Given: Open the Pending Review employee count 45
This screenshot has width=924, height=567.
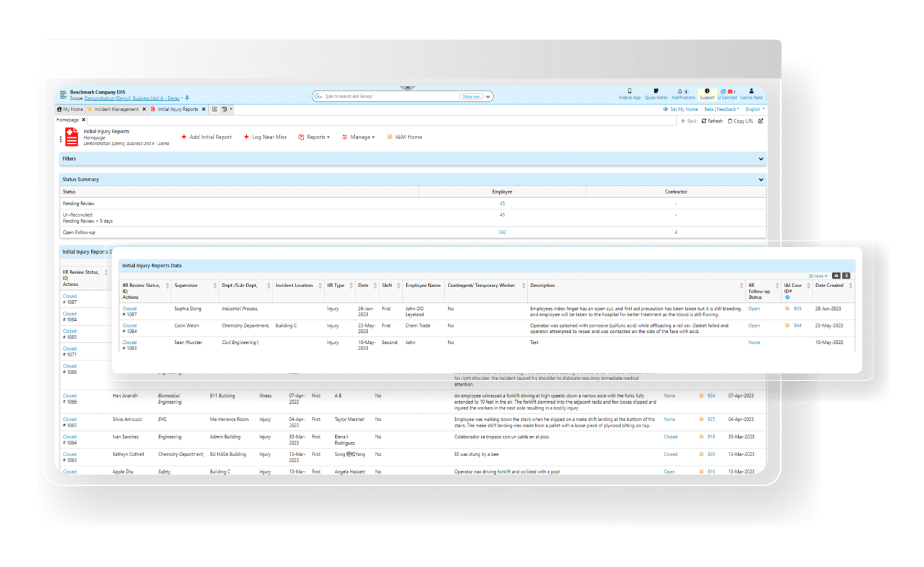Looking at the screenshot, I should pyautogui.click(x=502, y=204).
